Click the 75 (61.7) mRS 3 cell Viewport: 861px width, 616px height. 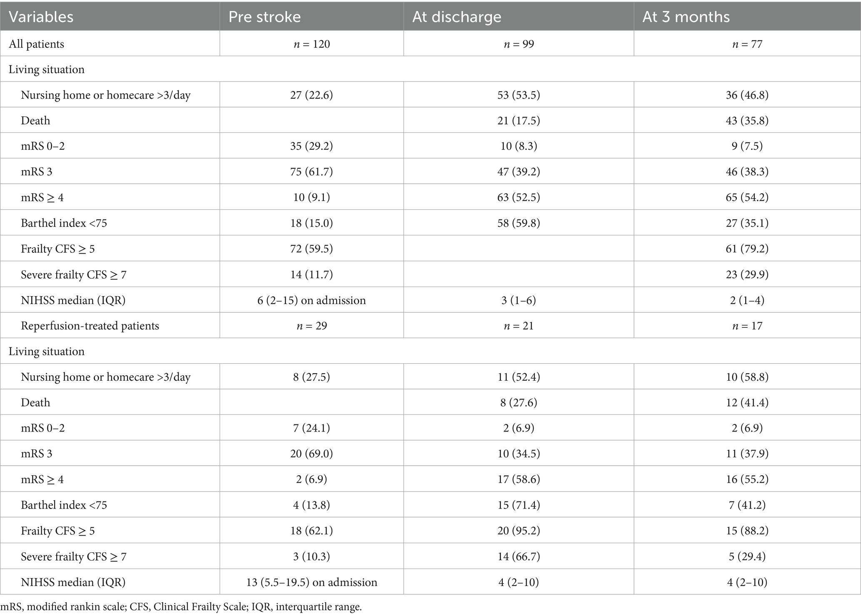[312, 172]
